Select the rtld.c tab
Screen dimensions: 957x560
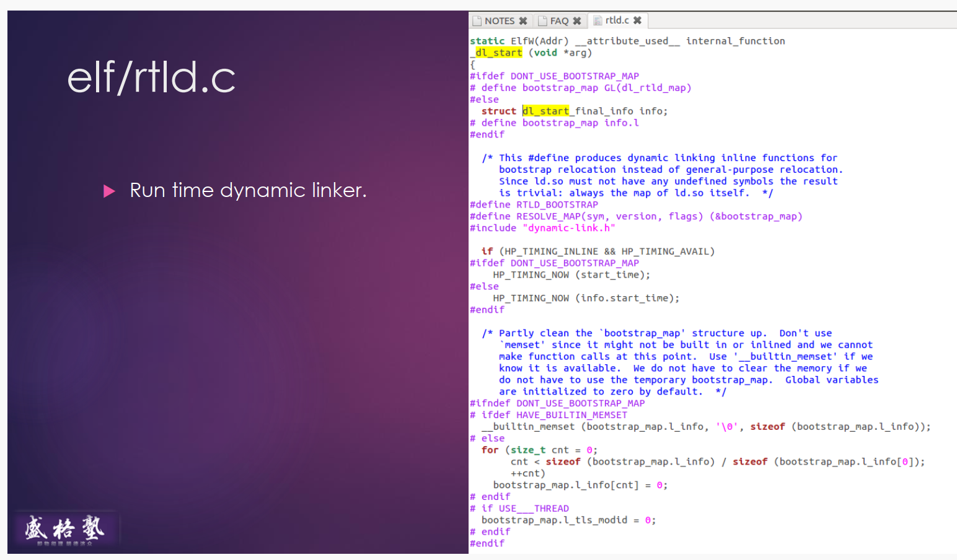click(617, 20)
